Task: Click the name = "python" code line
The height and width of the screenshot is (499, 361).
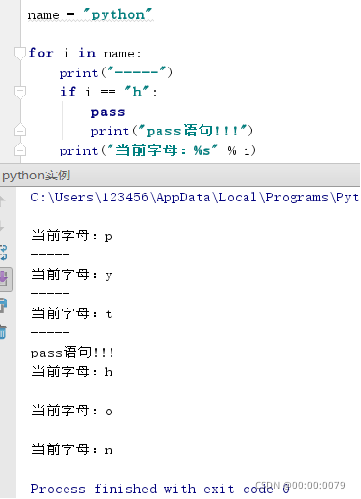Action: 90,15
